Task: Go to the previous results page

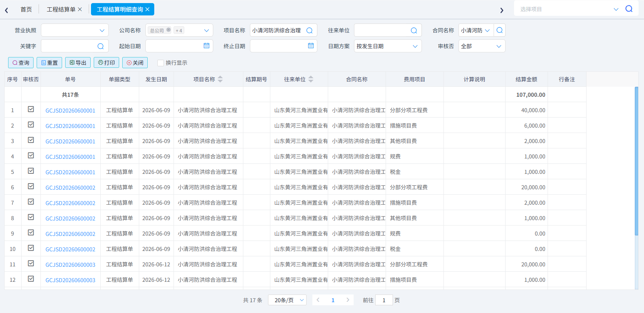Action: click(318, 300)
